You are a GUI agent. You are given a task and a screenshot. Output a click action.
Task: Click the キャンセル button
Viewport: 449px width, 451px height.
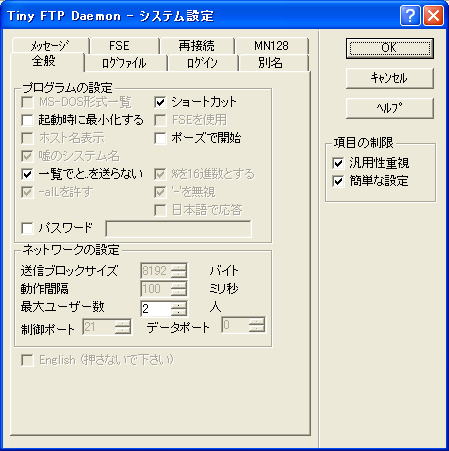[x=389, y=78]
